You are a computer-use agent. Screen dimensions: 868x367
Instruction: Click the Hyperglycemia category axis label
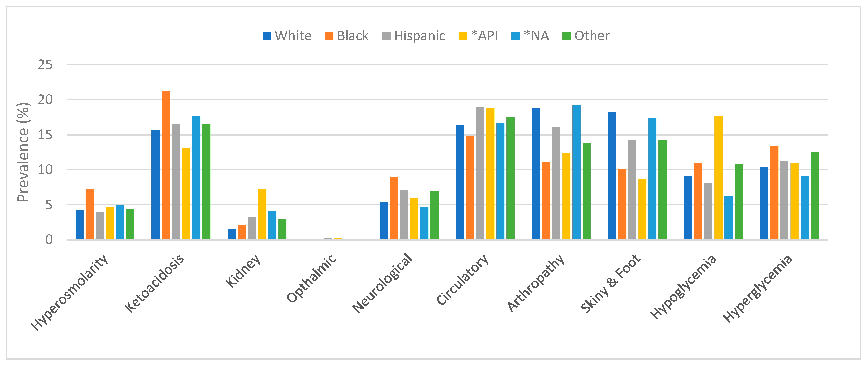pos(758,288)
